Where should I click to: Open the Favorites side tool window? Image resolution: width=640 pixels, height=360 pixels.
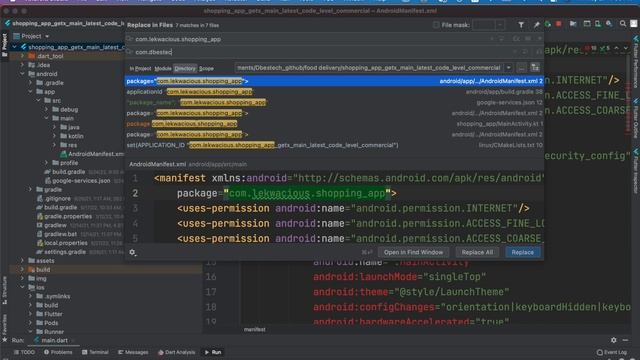4,328
